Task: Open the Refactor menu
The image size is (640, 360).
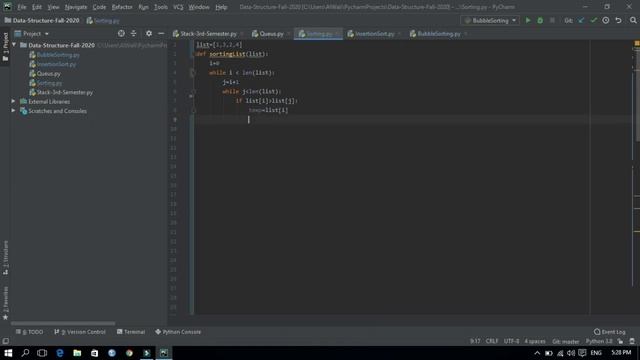Action: tap(122, 7)
